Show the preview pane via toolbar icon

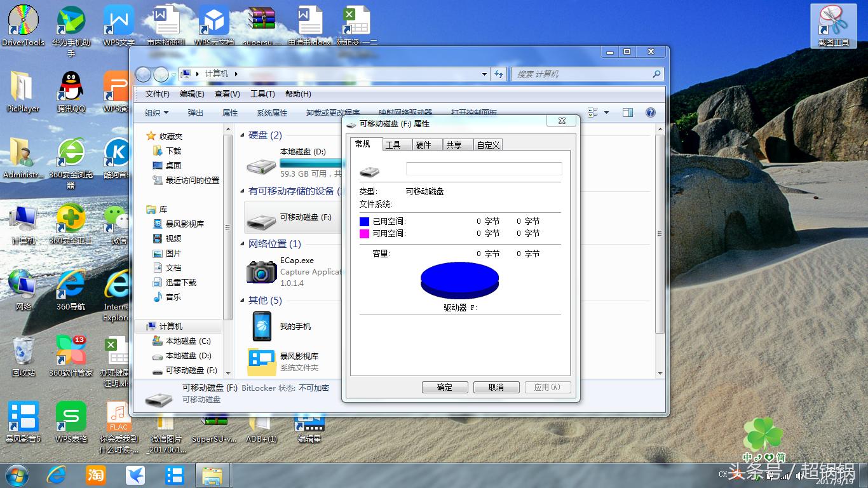[627, 112]
